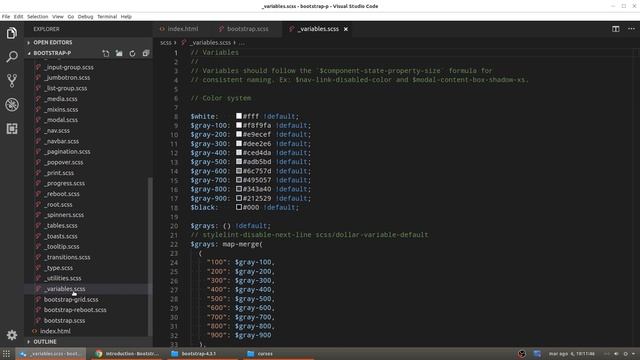The height and width of the screenshot is (360, 640).
Task: Open _mixins.scss in the explorer
Action: 61,109
